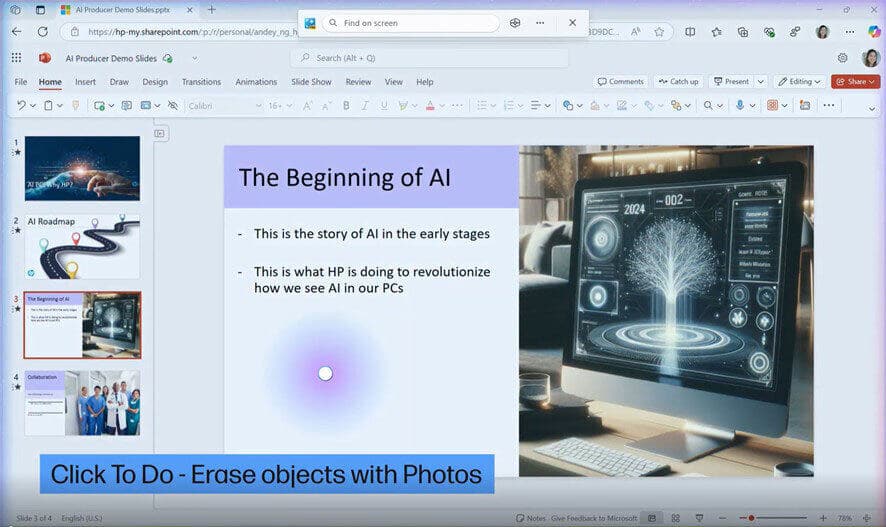Click the Designer icon at ribbon's right end
Viewport: 886px width, 527px height.
(805, 106)
